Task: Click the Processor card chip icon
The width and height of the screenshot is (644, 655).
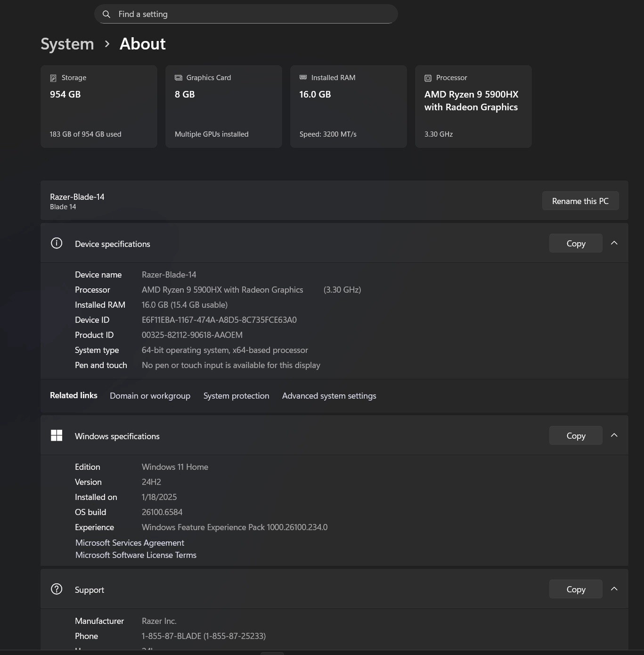Action: point(428,78)
